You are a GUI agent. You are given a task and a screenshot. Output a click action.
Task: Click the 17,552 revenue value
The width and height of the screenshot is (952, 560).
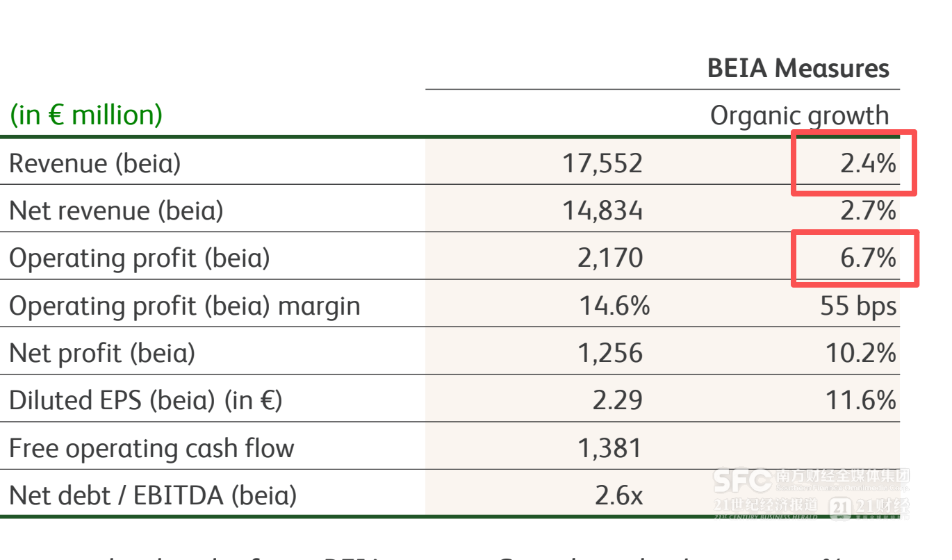pos(602,163)
